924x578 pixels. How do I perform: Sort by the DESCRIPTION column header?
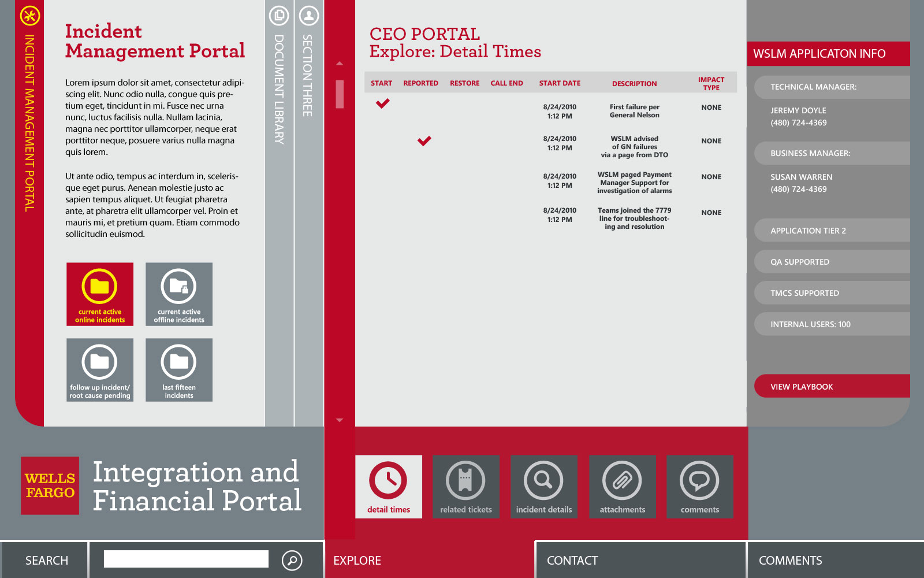pos(634,84)
